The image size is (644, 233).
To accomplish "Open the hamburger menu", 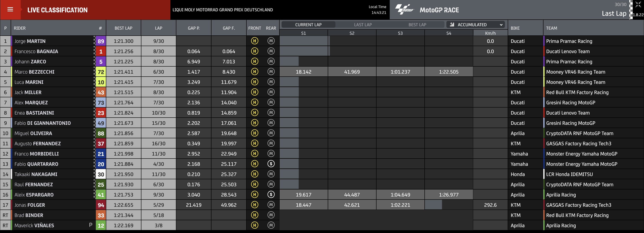I will click(10, 10).
